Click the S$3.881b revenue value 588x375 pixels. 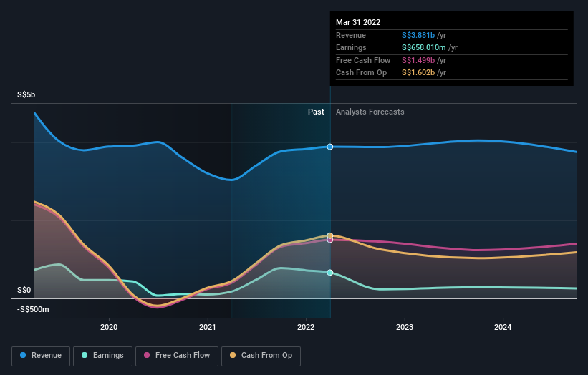418,35
